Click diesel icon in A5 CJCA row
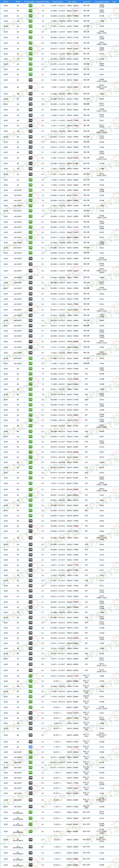This screenshot has width=119, height=868. point(30,555)
